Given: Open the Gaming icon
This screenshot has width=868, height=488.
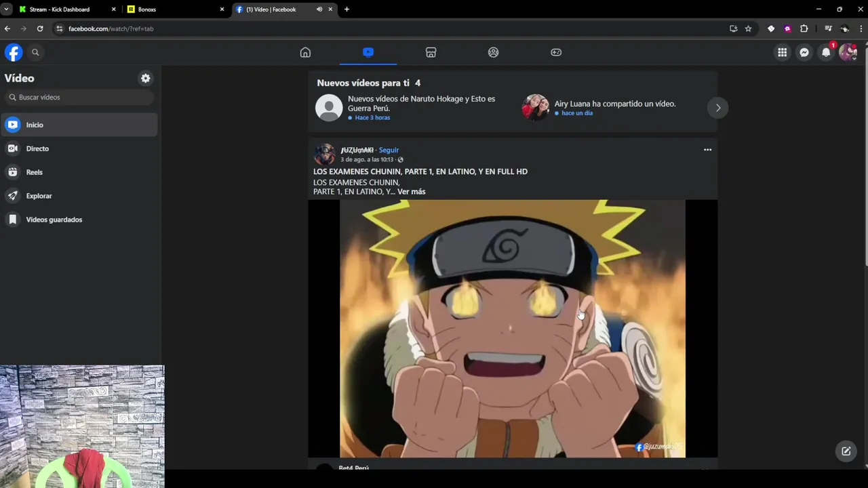Looking at the screenshot, I should [556, 52].
